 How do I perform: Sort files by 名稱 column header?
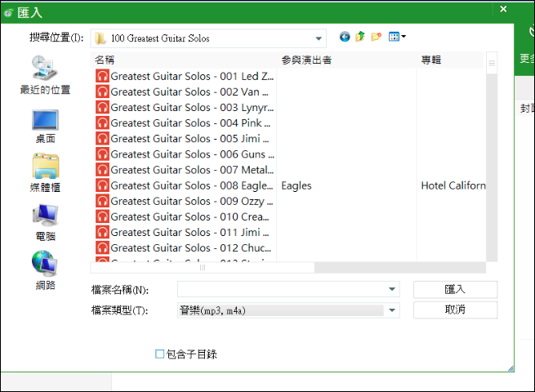click(185, 60)
